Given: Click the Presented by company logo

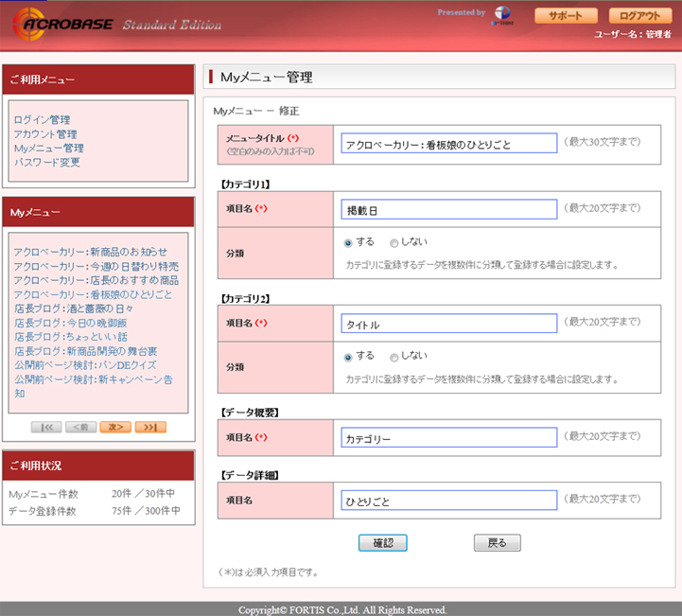Looking at the screenshot, I should [502, 16].
